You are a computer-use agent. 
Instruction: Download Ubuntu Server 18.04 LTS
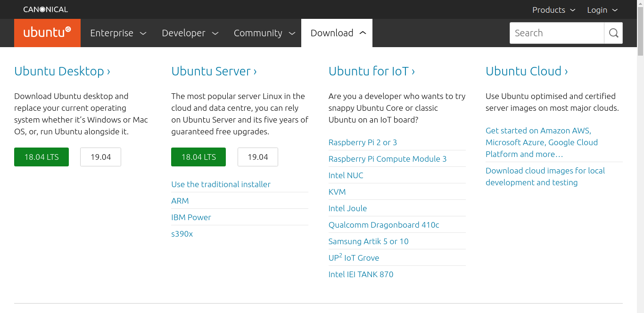pos(198,157)
